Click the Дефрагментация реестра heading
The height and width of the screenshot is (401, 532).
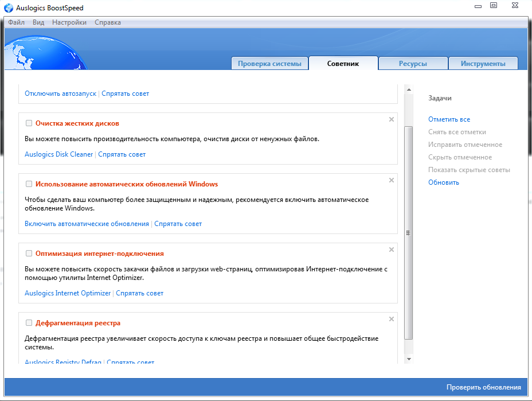(x=78, y=323)
